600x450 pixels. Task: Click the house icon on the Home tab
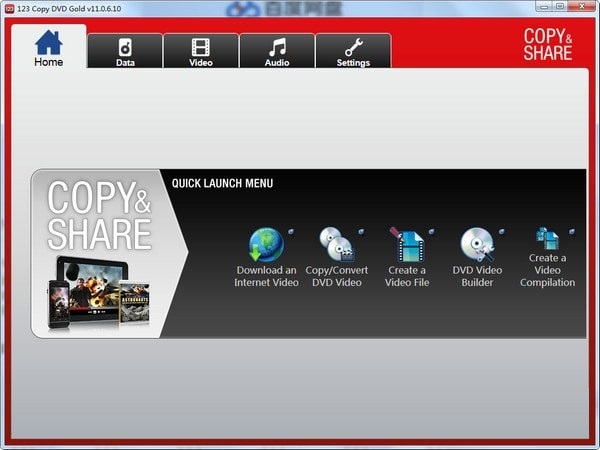[48, 42]
